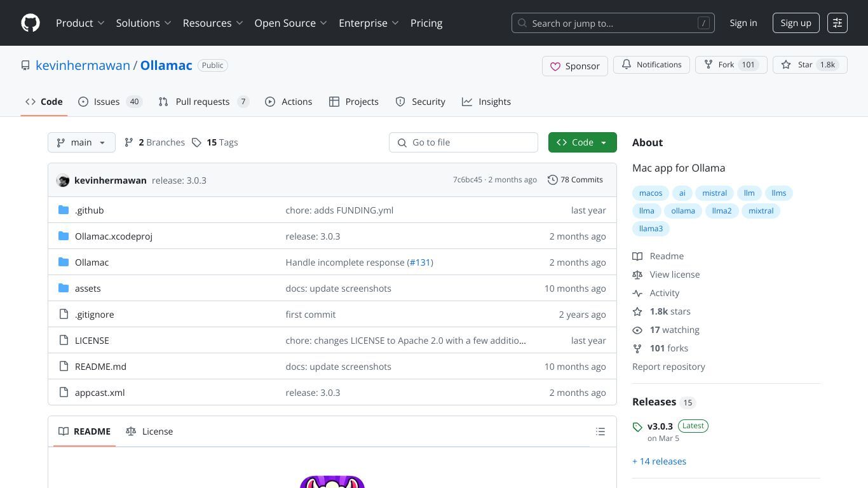
Task: Select the Code tab
Action: [44, 102]
